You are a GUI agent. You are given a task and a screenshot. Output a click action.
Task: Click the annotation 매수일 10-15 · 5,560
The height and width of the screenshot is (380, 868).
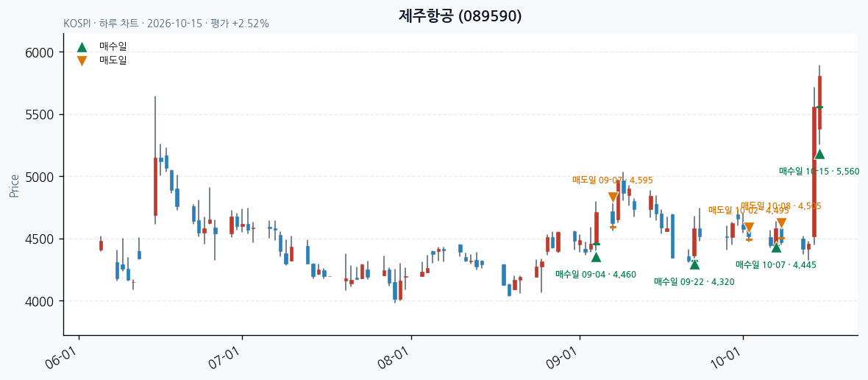click(819, 172)
